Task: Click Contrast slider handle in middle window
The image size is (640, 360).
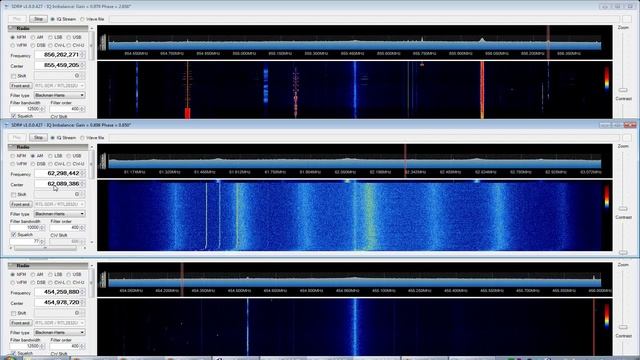Action: [x=623, y=253]
